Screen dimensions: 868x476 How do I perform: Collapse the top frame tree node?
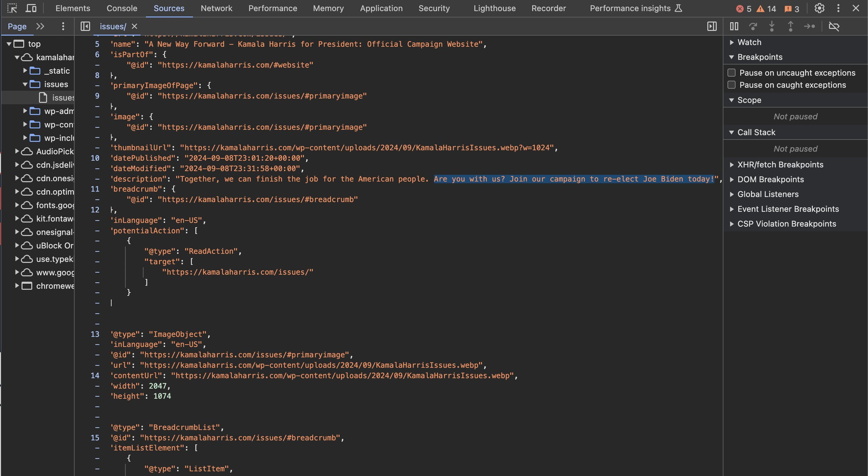click(x=9, y=44)
